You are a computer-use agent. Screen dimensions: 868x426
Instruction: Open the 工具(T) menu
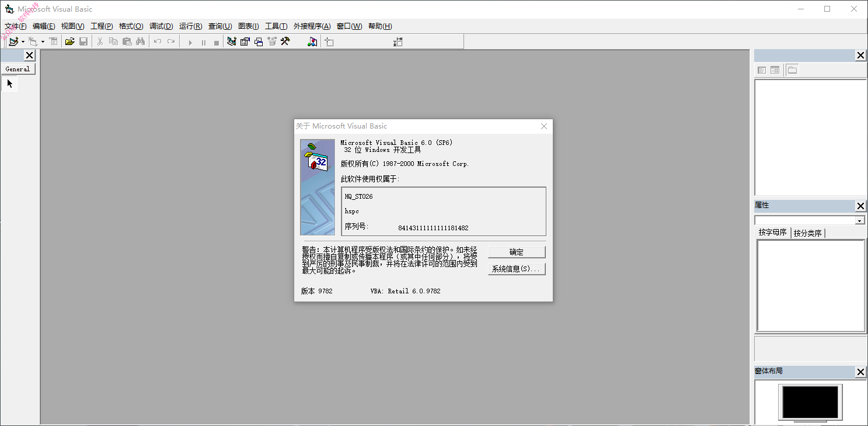click(276, 26)
